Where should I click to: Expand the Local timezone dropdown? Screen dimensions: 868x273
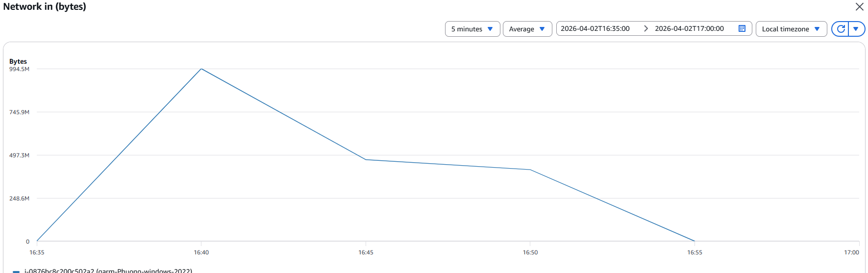(x=791, y=29)
